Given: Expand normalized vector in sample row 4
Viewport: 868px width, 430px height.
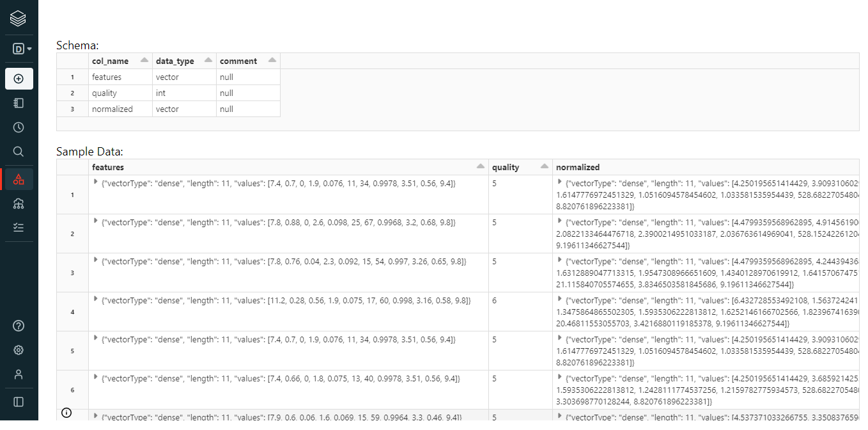Looking at the screenshot, I should coord(560,299).
